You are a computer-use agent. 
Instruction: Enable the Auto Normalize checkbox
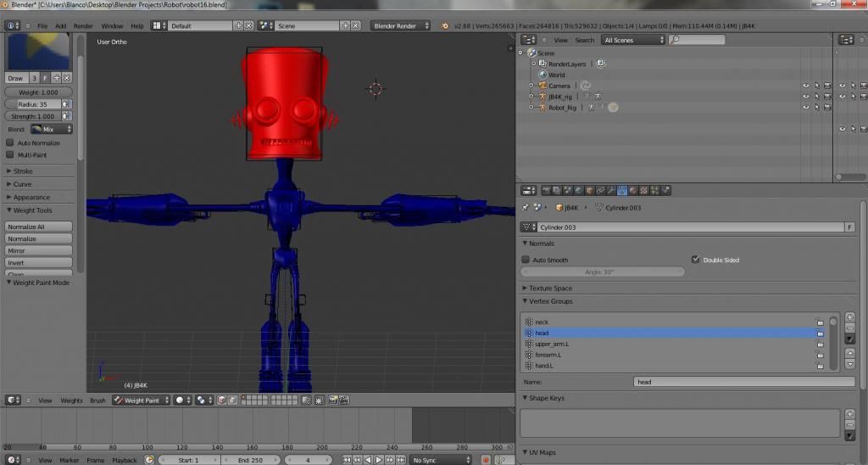click(10, 143)
